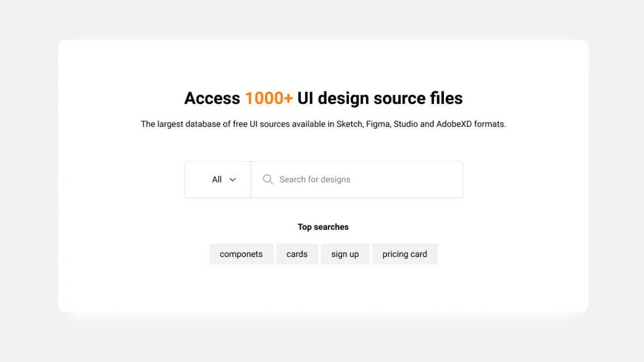Click the Top searches heading
The image size is (644, 362).
click(323, 227)
